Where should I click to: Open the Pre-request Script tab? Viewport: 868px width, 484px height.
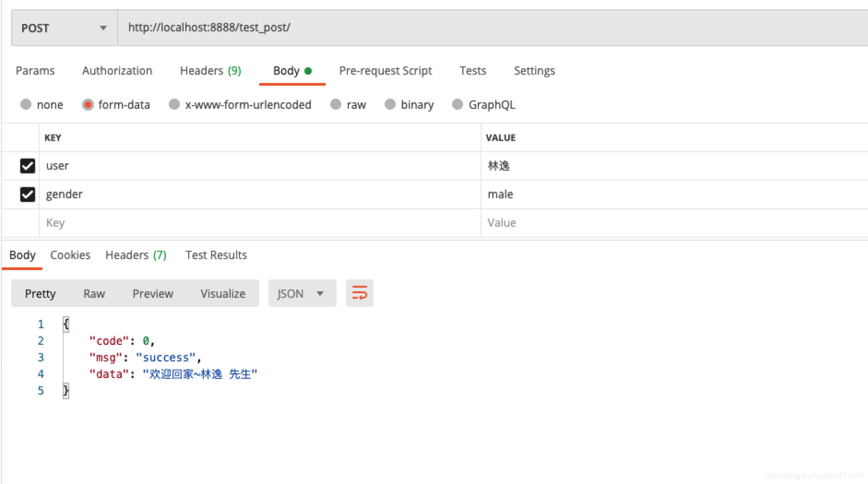click(386, 71)
